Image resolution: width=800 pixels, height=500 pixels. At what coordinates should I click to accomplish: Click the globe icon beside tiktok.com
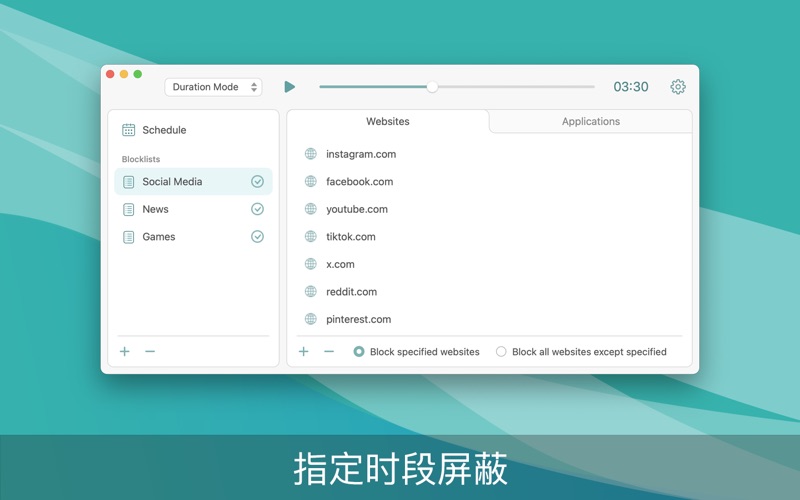point(311,236)
